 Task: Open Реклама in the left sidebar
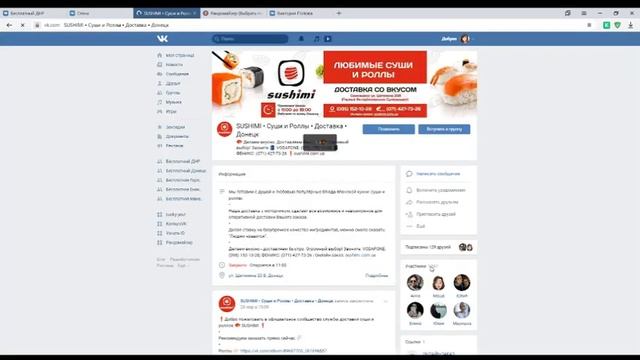tap(174, 146)
